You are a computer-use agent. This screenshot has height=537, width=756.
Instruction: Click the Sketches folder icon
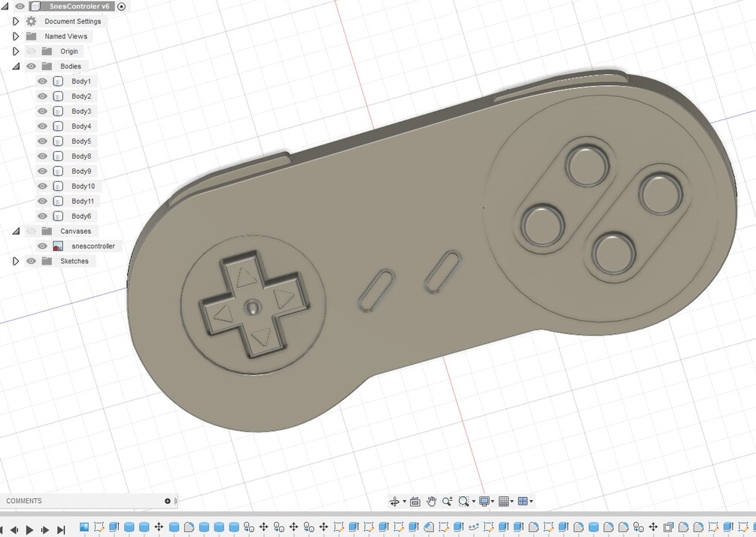click(x=47, y=261)
